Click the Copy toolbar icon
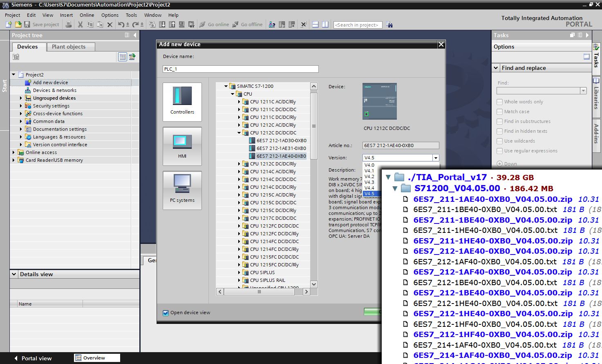This screenshot has width=602, height=364. 90,25
